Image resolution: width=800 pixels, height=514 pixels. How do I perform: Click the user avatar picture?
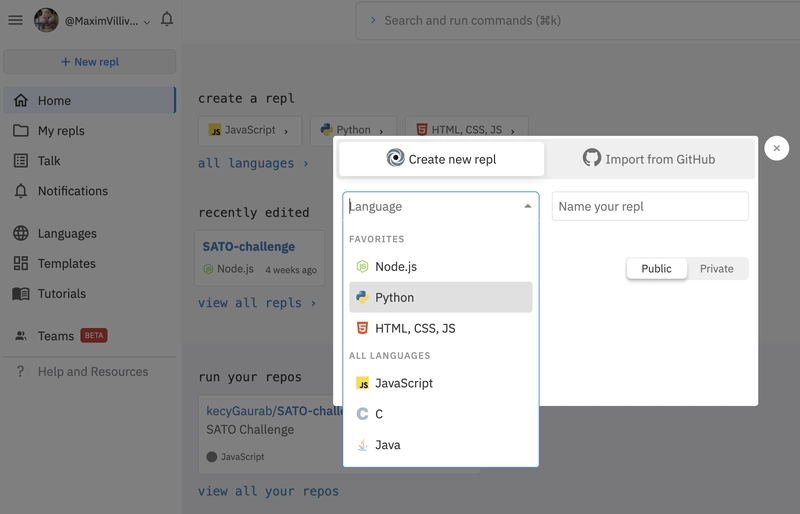pos(46,20)
